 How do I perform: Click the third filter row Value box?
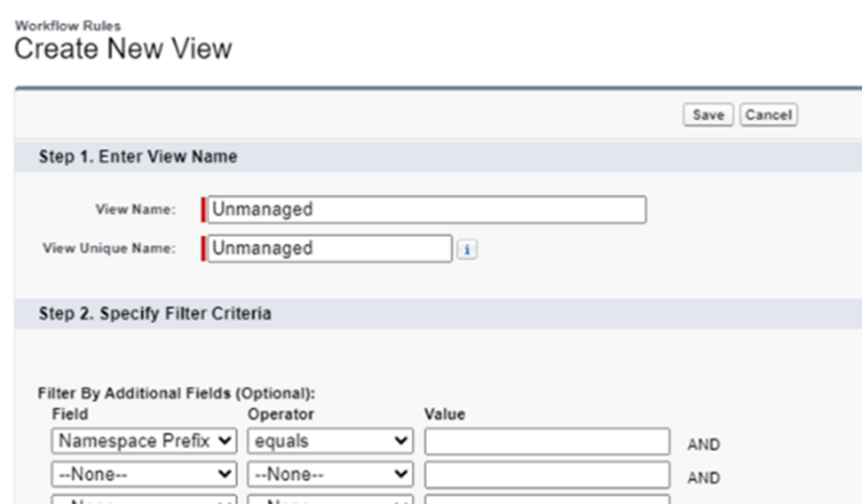(x=545, y=501)
